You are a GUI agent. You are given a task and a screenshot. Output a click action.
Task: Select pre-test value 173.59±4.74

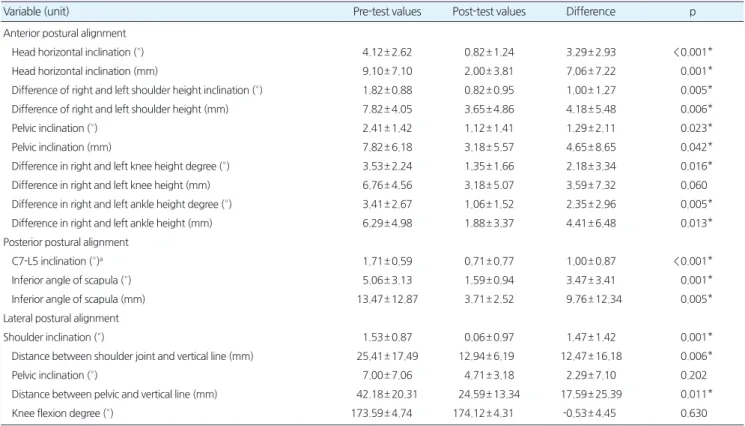pos(382,413)
